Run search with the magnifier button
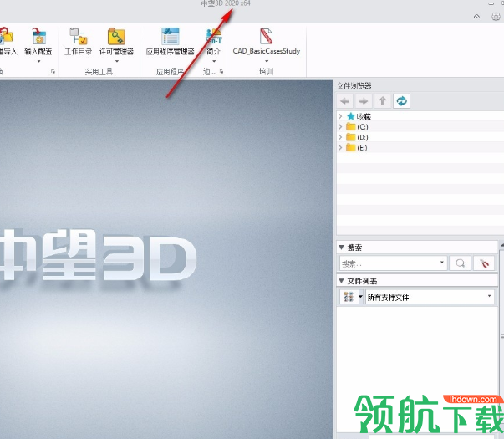The width and height of the screenshot is (504, 439). tap(461, 263)
